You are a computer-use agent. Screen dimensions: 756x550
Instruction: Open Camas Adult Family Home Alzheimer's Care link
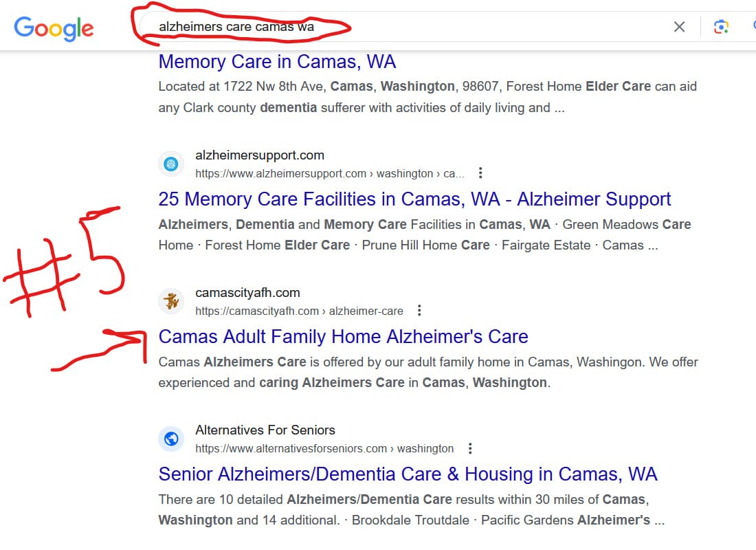[x=343, y=337]
